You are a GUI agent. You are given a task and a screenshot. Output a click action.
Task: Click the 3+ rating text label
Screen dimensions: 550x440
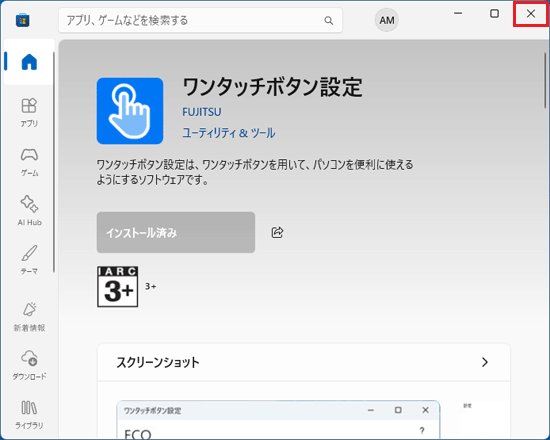[x=151, y=286]
